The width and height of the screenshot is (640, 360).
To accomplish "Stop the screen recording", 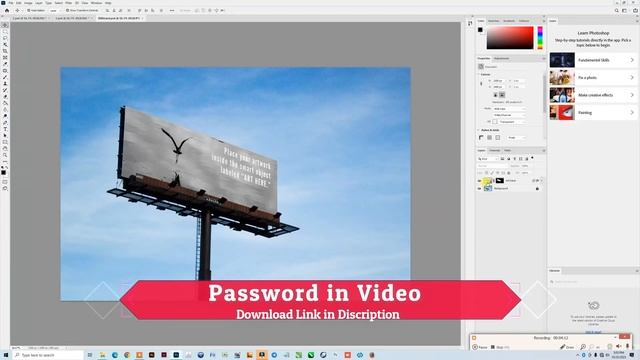I will [499, 347].
